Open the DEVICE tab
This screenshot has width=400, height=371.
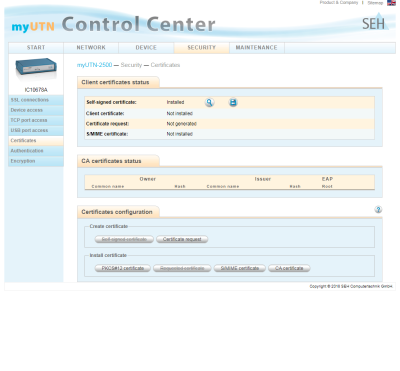pos(146,48)
